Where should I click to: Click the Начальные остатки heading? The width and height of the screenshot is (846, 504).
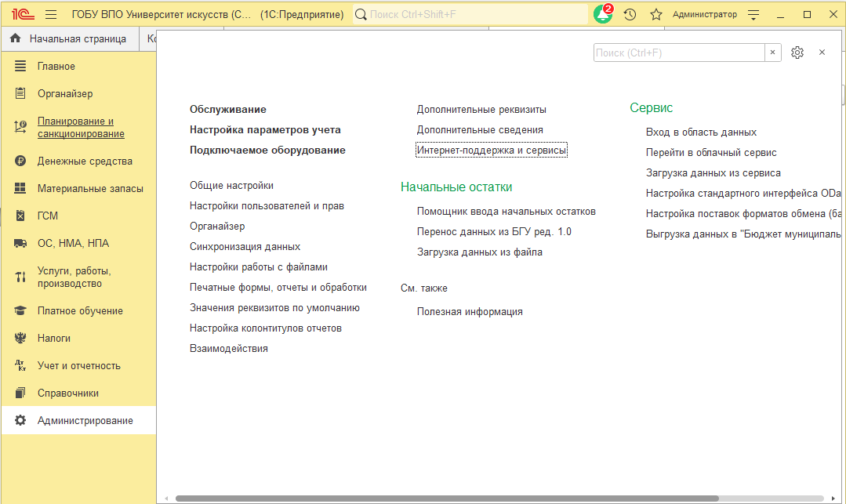coord(456,187)
